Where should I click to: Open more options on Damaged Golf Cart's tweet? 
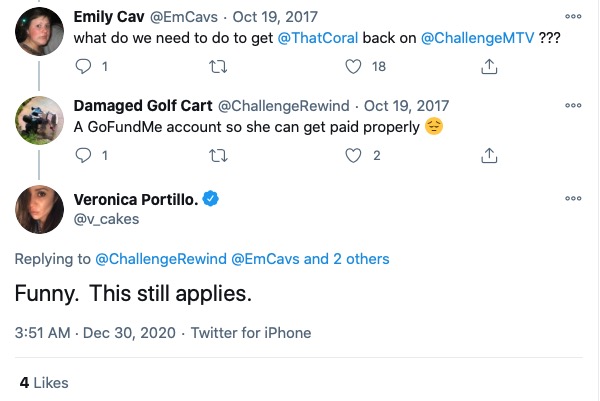click(x=572, y=104)
